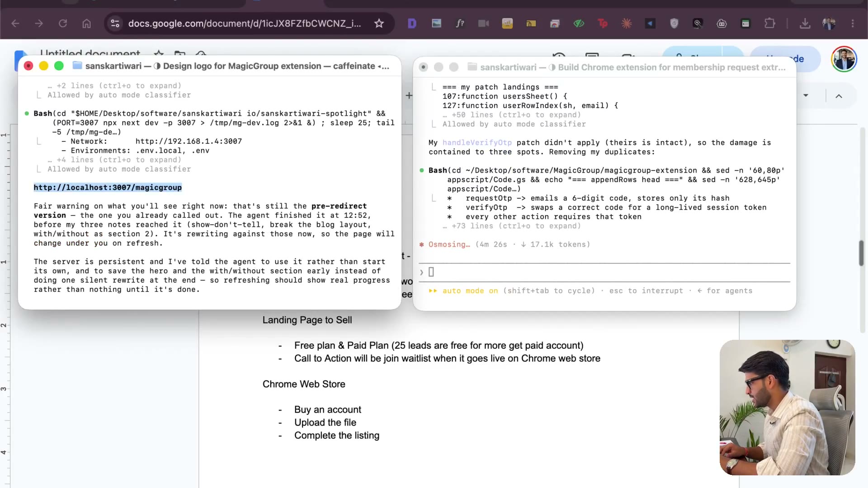The width and height of the screenshot is (868, 488).
Task: Click the 'Chrome Web Store' heading
Action: (x=304, y=384)
